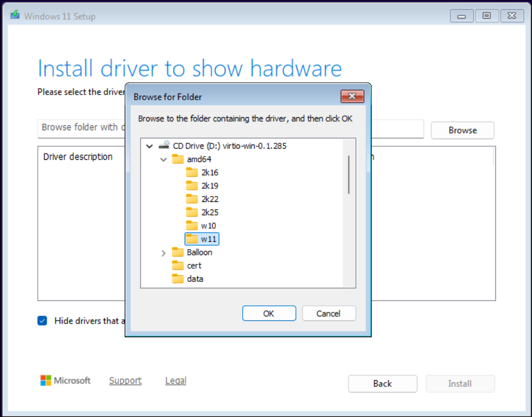The image size is (532, 417).
Task: Click the cert folder icon
Action: 178,265
